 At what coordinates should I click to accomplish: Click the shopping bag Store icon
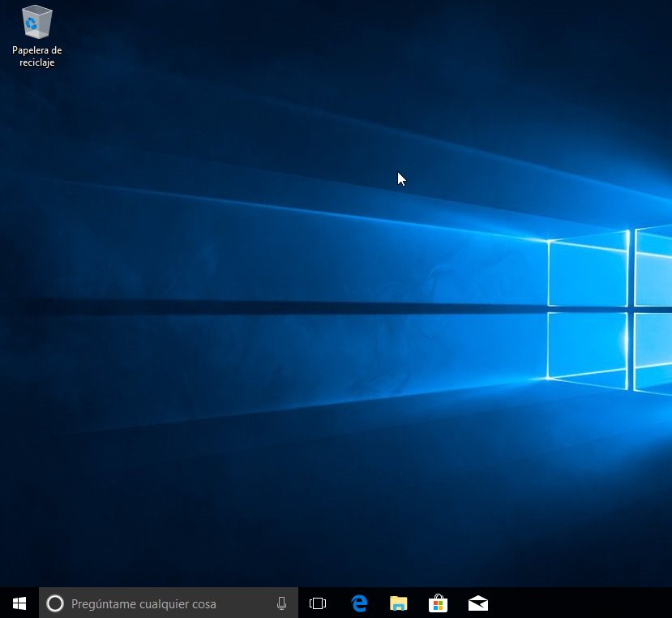pyautogui.click(x=438, y=603)
